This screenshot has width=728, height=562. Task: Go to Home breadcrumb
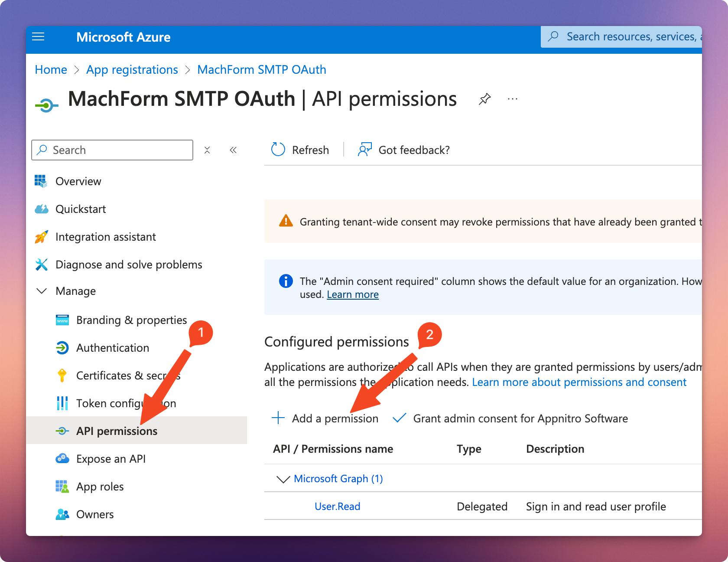point(51,69)
